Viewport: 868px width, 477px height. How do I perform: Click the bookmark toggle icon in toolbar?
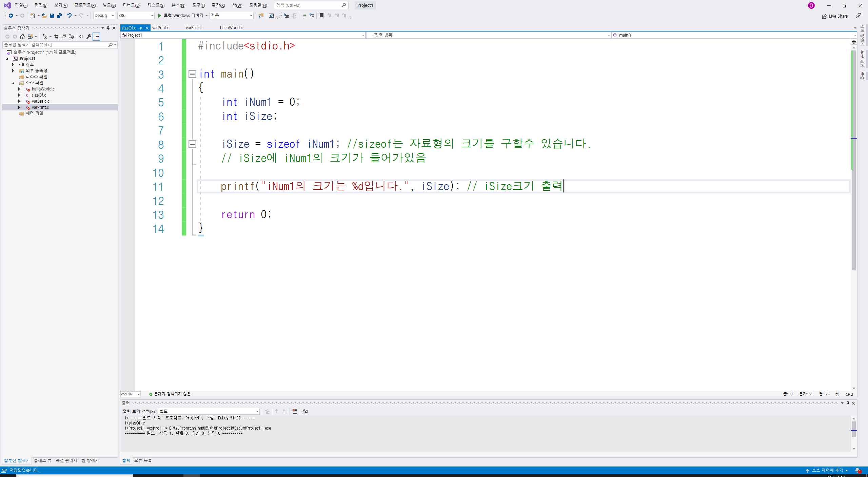[321, 16]
